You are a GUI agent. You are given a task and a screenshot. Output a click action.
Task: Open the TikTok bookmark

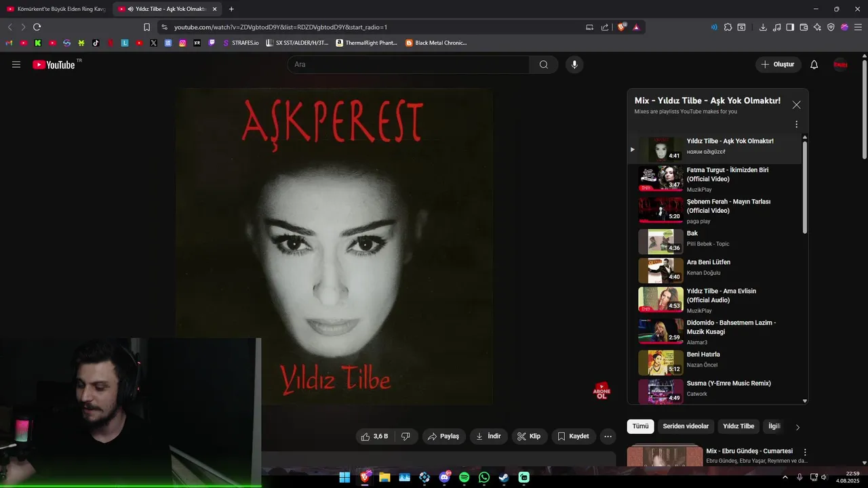96,43
